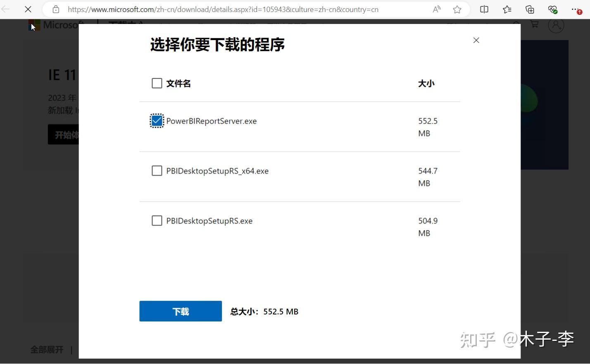The image size is (590, 364).
Task: Add this page to favorites with the star icon
Action: tap(457, 9)
